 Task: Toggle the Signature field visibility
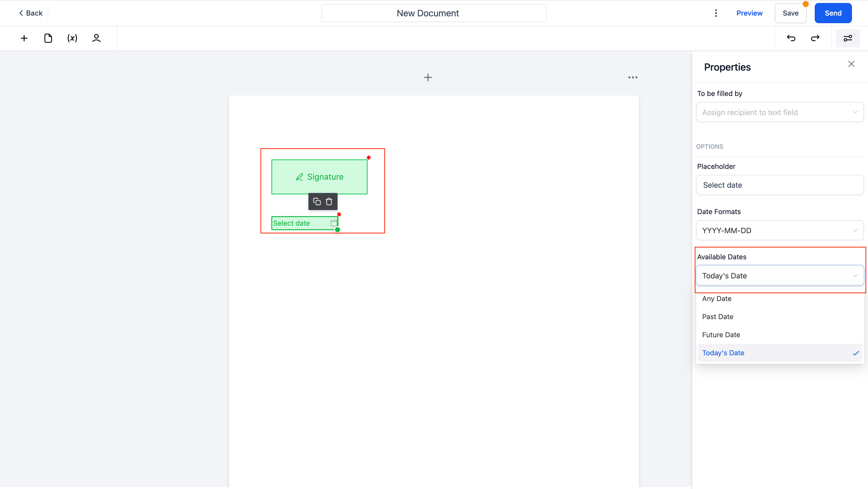(369, 158)
